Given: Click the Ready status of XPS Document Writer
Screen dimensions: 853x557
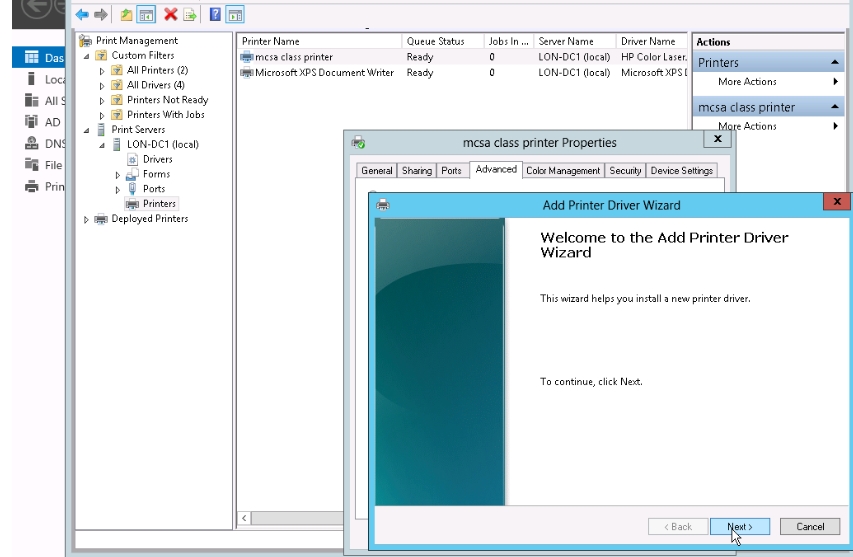Looking at the screenshot, I should [420, 72].
